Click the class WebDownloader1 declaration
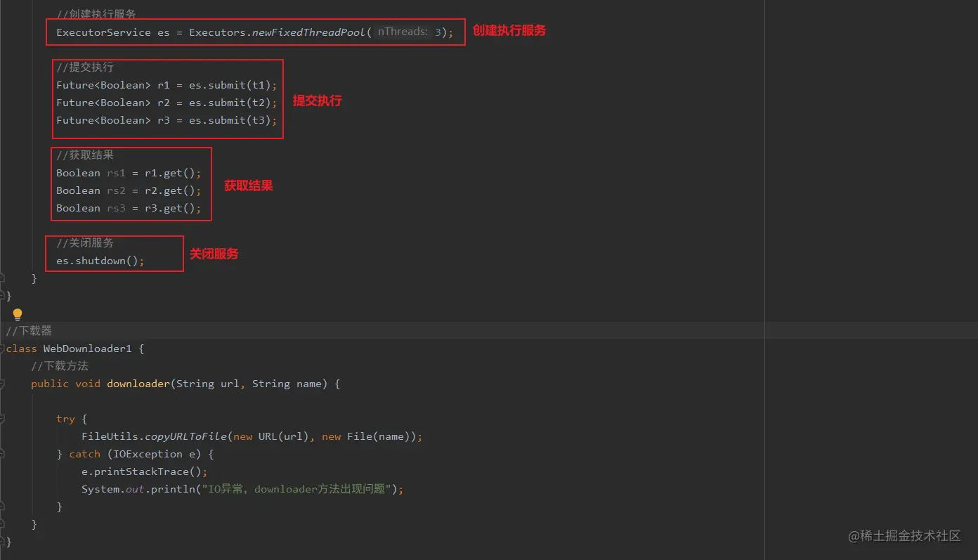Screen dimensions: 978x560 [x=74, y=349]
